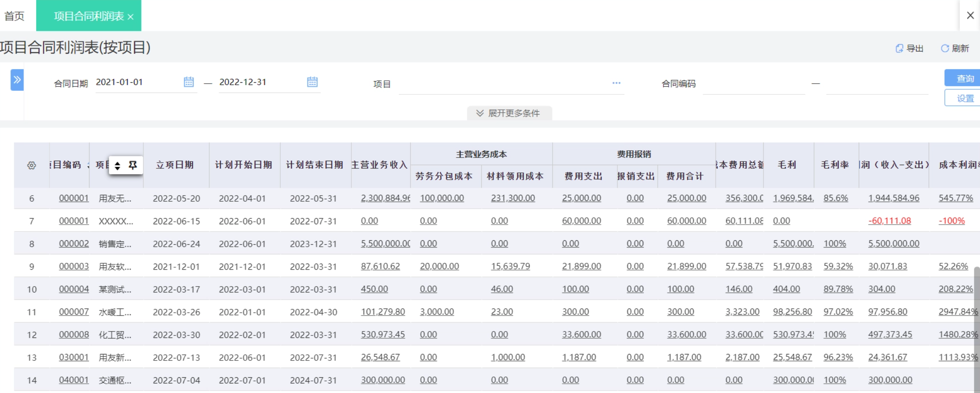Close the 项目合同利润表 tab with its X
980x393 pixels.
coord(130,16)
